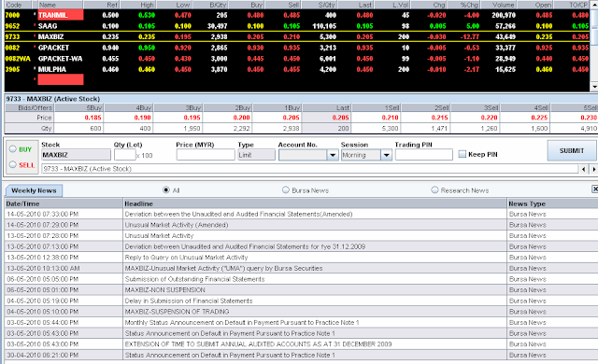Open headline Submission of Outstanding Financial Statements

click(x=194, y=279)
